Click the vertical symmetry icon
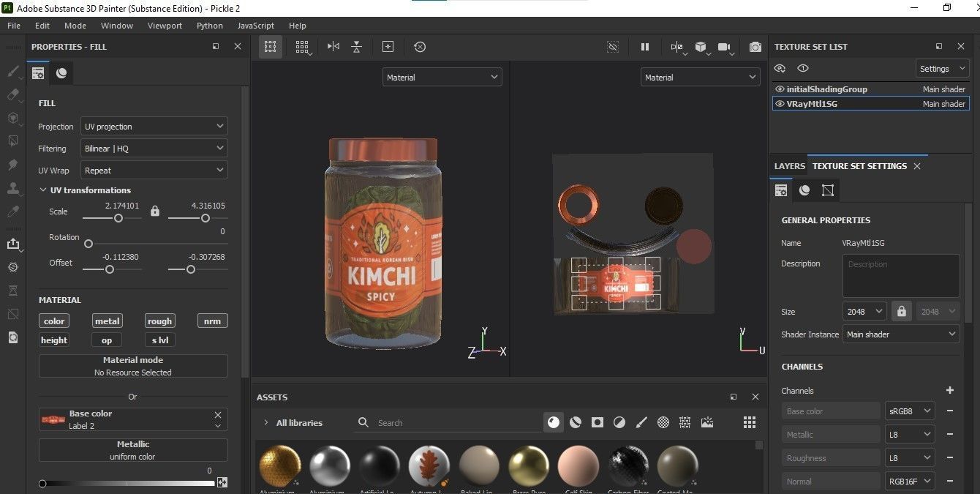 (356, 47)
